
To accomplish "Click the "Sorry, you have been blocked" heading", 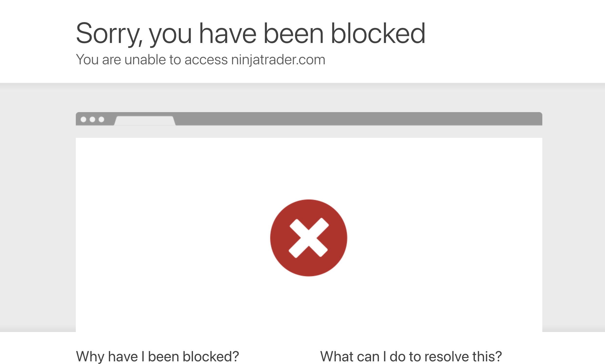I will point(251,33).
